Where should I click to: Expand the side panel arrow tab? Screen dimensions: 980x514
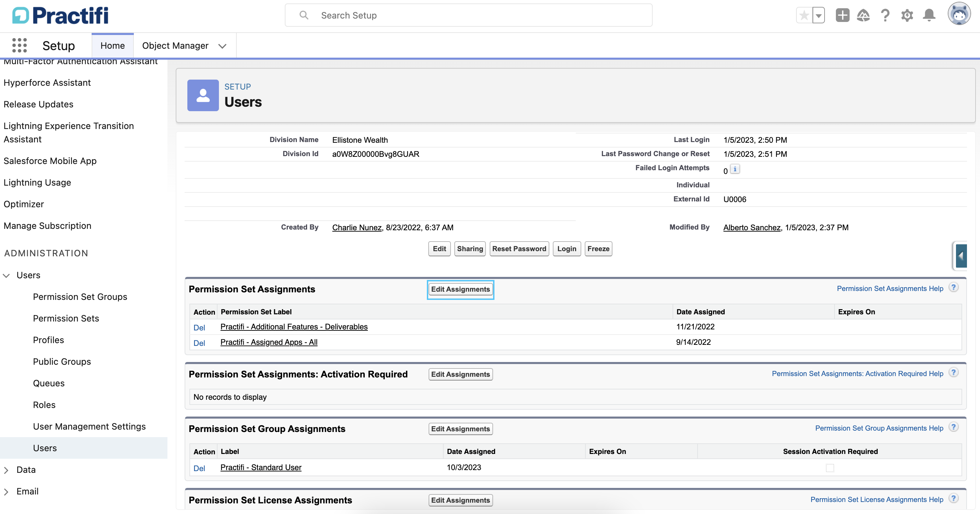(x=961, y=256)
